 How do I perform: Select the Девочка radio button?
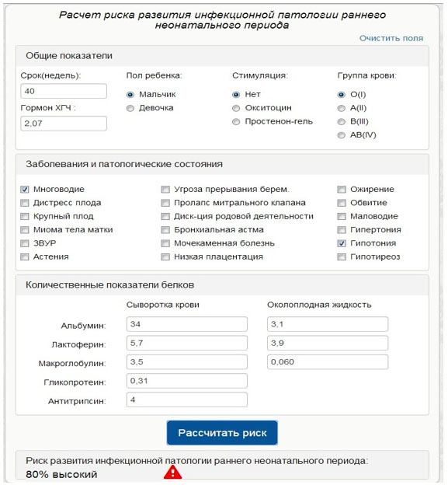[x=130, y=108]
